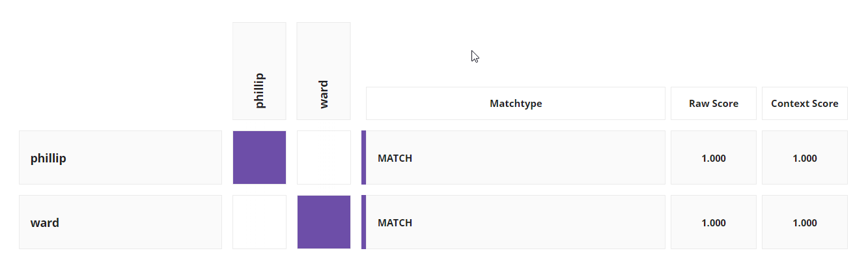Click the purple ward-ward match cell
This screenshot has width=868, height=270.
point(324,222)
